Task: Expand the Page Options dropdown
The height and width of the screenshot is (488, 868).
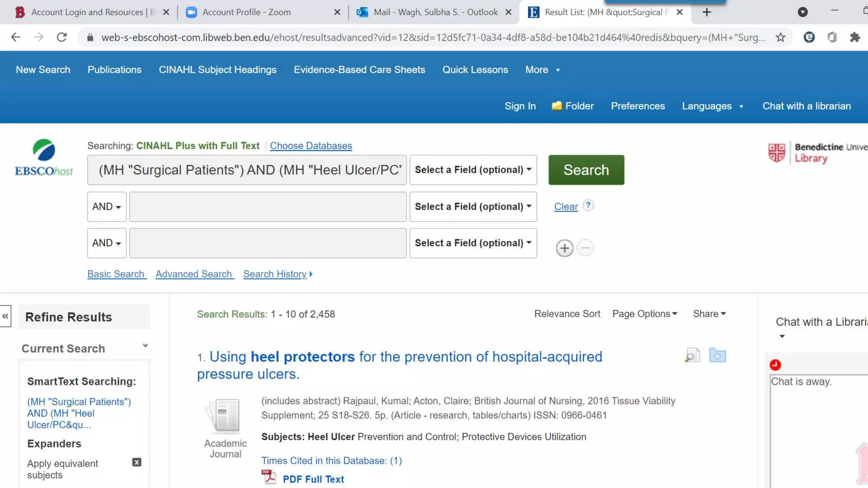Action: click(x=645, y=314)
